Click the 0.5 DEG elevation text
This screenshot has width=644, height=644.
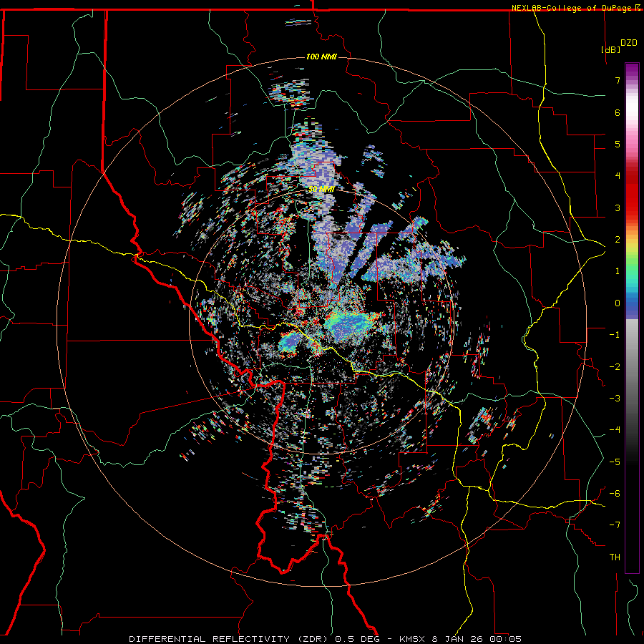pyautogui.click(x=356, y=639)
